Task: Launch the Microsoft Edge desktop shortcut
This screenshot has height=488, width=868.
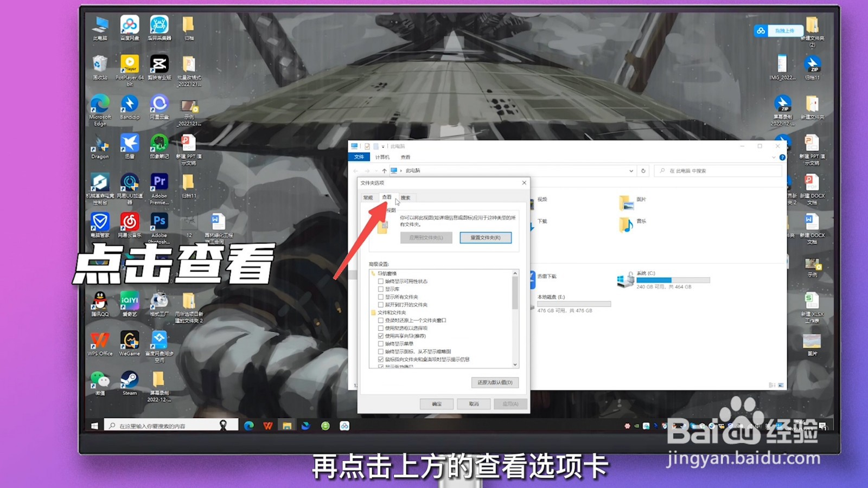Action: point(100,111)
